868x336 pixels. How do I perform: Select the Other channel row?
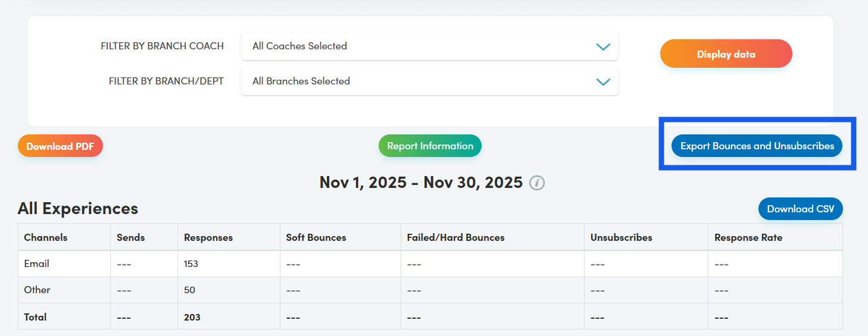pyautogui.click(x=37, y=290)
